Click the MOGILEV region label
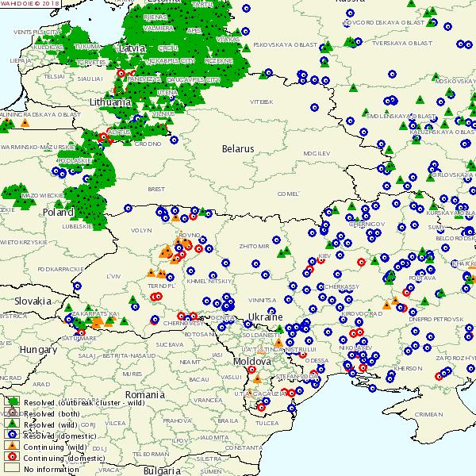The image size is (476, 476). pos(317,154)
